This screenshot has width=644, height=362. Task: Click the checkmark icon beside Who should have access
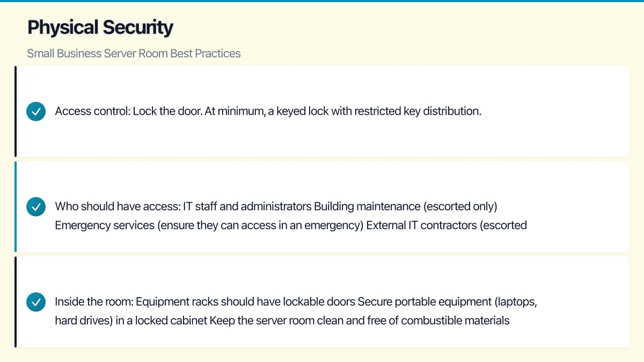(x=36, y=206)
